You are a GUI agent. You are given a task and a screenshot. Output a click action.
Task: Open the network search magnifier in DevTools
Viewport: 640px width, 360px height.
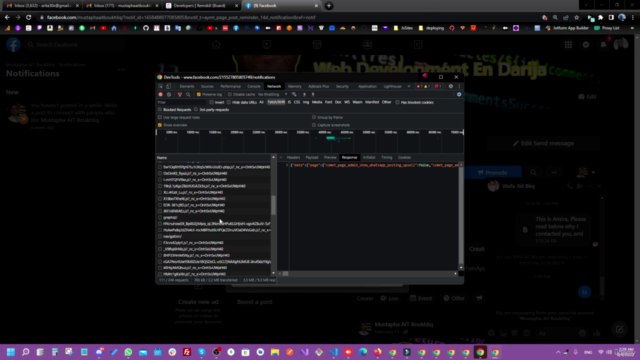188,94
